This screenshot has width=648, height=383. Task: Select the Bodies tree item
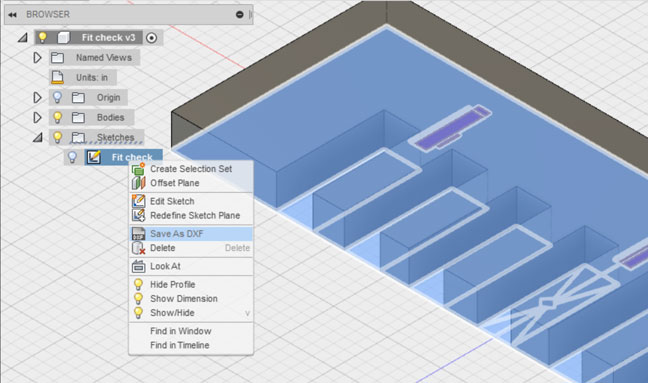tap(110, 117)
